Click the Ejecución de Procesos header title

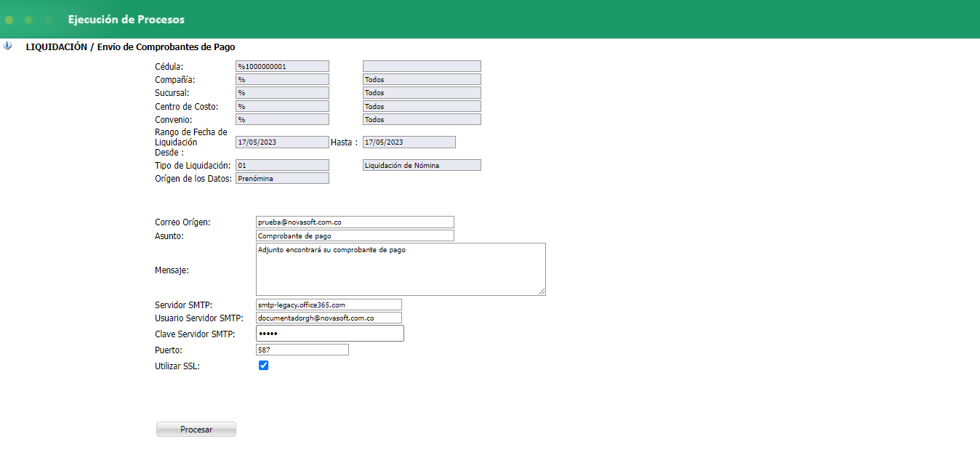pos(126,20)
